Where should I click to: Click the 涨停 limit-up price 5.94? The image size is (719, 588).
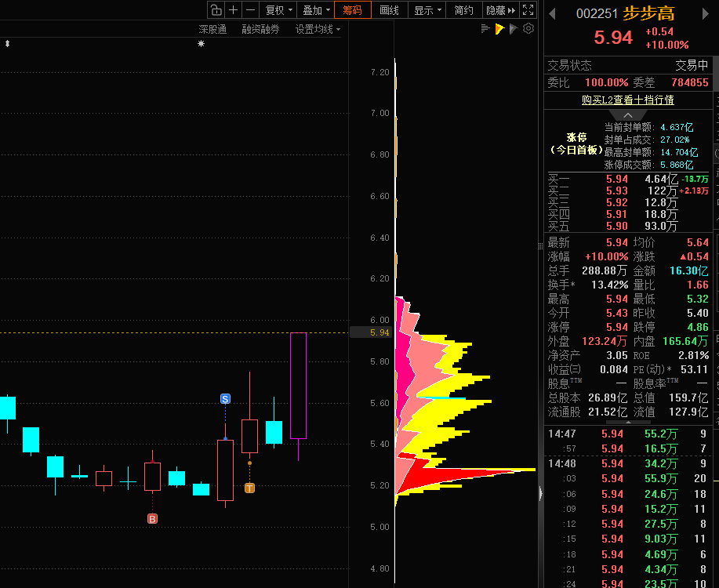[x=617, y=327]
